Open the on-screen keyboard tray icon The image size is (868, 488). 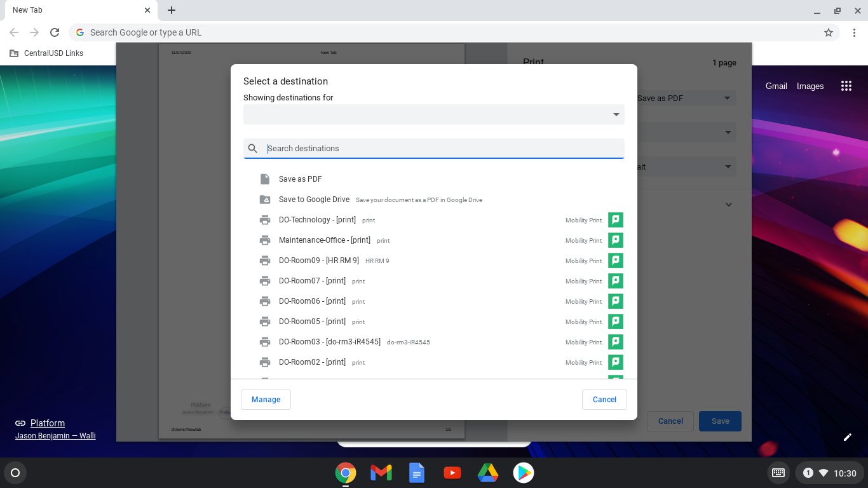[778, 473]
